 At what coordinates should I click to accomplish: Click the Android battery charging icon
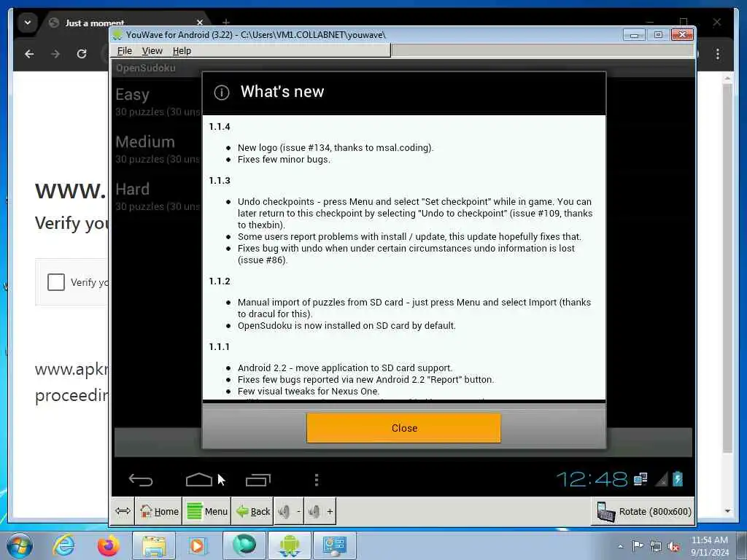coord(678,478)
